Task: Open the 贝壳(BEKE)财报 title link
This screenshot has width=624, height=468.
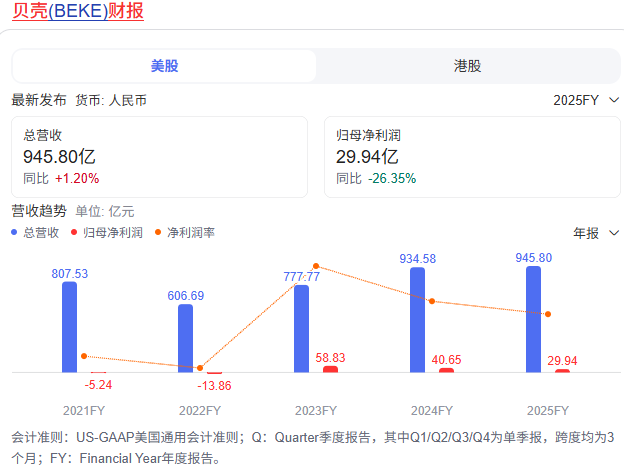Action: tap(78, 11)
